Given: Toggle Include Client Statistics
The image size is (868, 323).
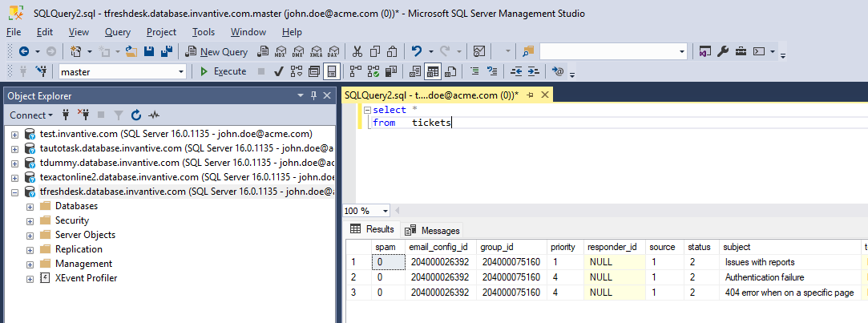Looking at the screenshot, I should [391, 71].
